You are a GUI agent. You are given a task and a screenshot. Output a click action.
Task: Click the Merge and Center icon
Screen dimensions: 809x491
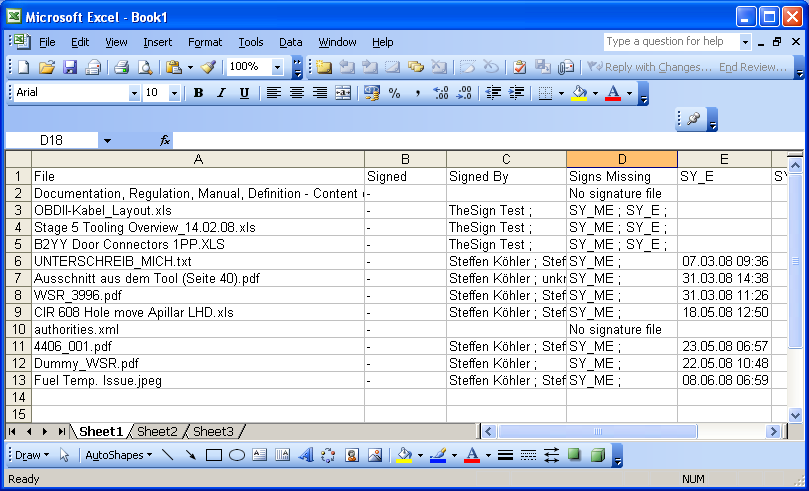tap(343, 93)
